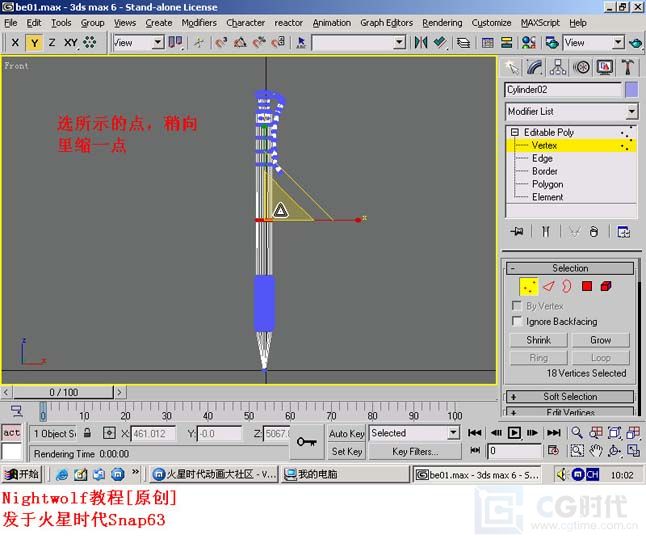This screenshot has width=646, height=539.
Task: Toggle the Y axis constraint
Action: click(35, 43)
